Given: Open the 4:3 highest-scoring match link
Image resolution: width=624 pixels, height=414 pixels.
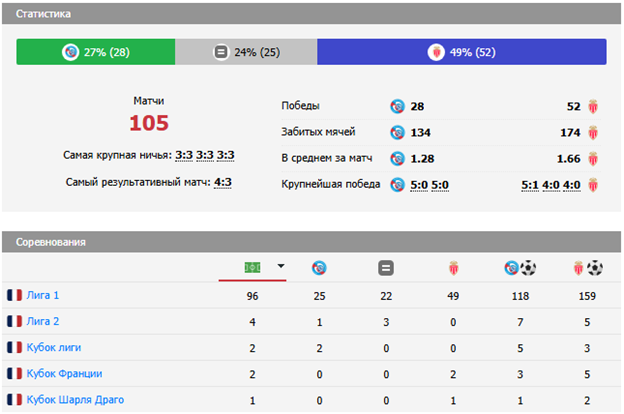Looking at the screenshot, I should tap(222, 182).
